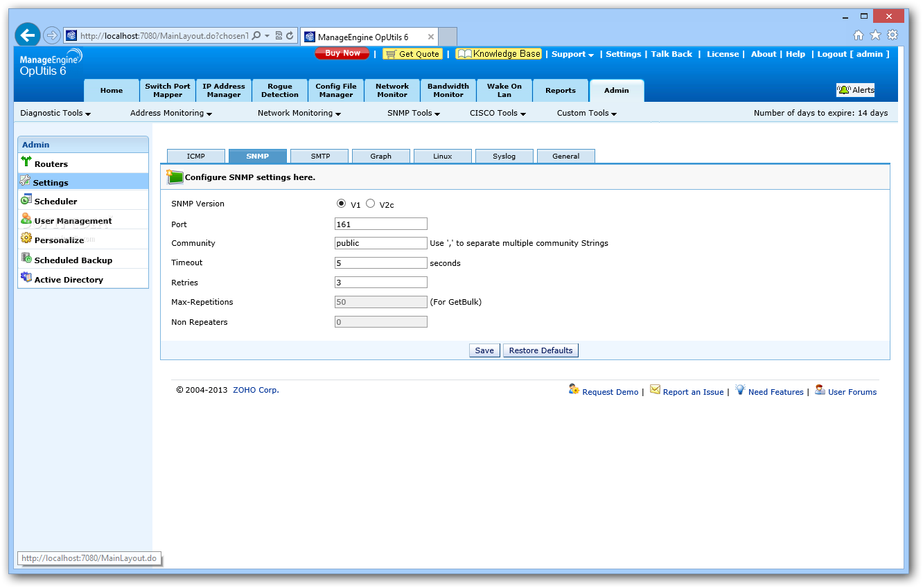Open the Wake On Lan tab
This screenshot has width=923, height=588.
pyautogui.click(x=504, y=91)
